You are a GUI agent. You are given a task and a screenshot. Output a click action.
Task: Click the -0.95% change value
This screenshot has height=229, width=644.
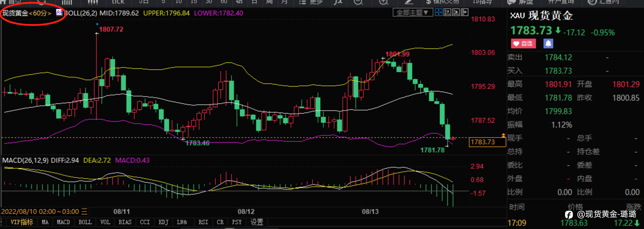pyautogui.click(x=603, y=33)
